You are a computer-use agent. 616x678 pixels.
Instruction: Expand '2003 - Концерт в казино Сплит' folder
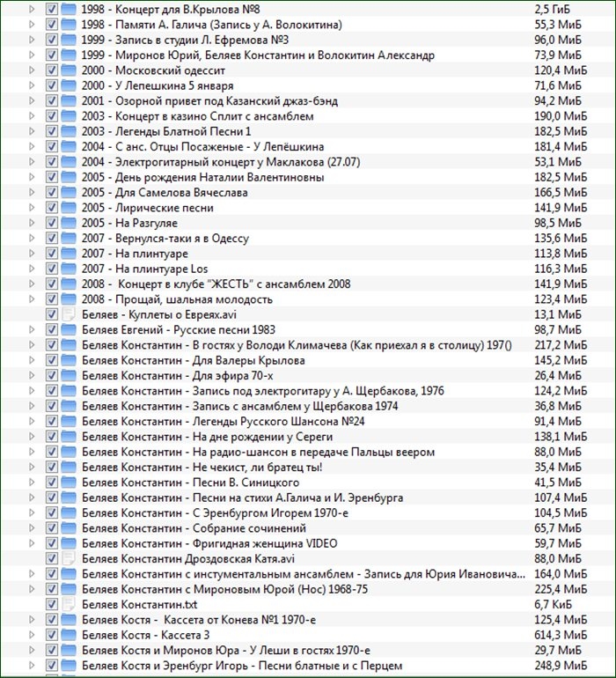[x=32, y=116]
